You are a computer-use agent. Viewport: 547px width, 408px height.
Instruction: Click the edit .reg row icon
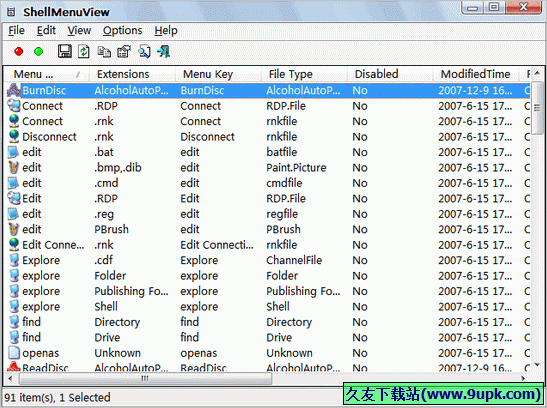coord(13,214)
